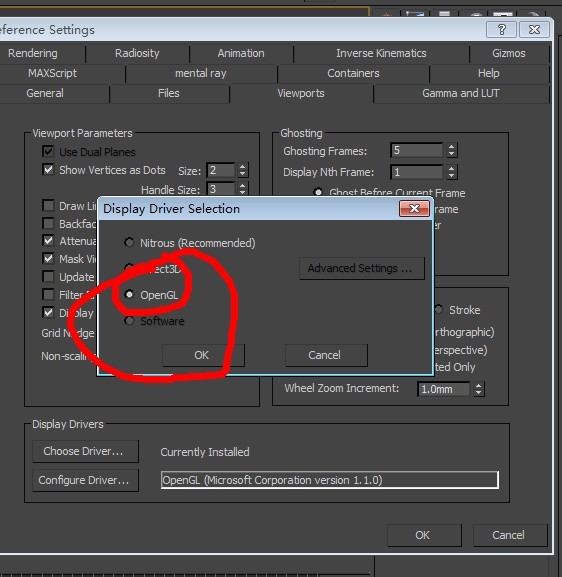Click the Choose Driver button
Screen dimensions: 562x577
(85, 451)
